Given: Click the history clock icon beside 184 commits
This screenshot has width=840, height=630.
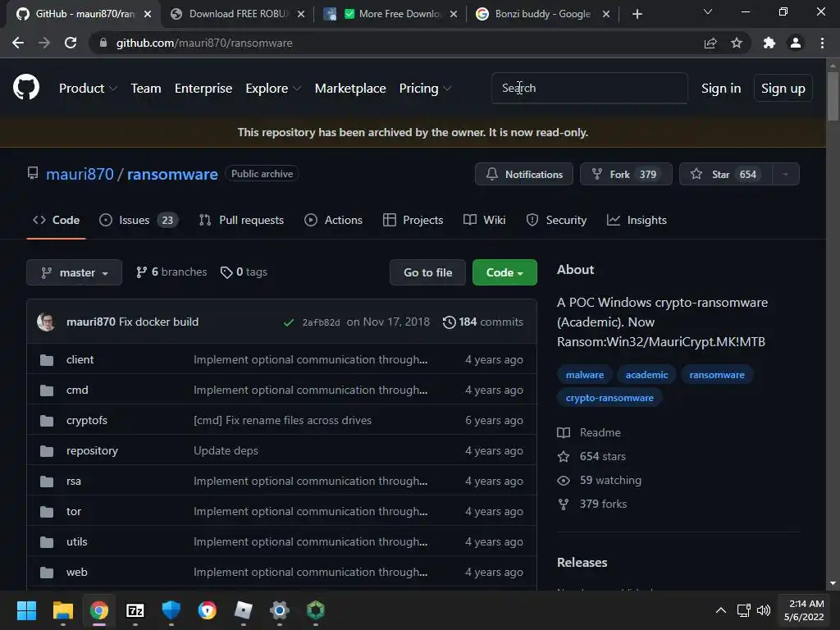Looking at the screenshot, I should pos(449,322).
